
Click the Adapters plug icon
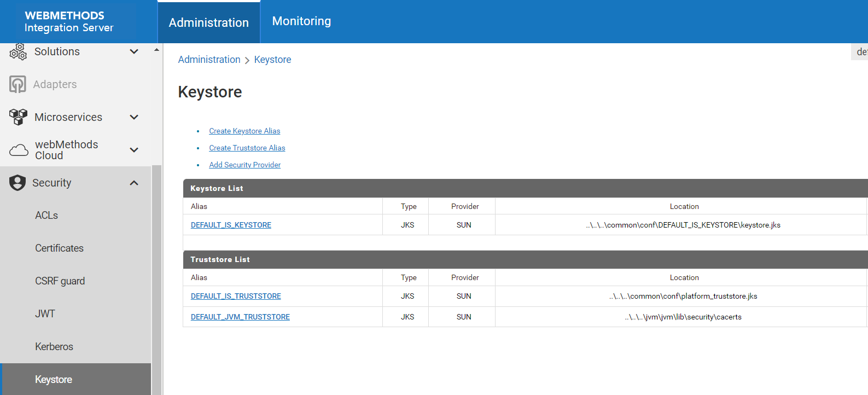[18, 84]
